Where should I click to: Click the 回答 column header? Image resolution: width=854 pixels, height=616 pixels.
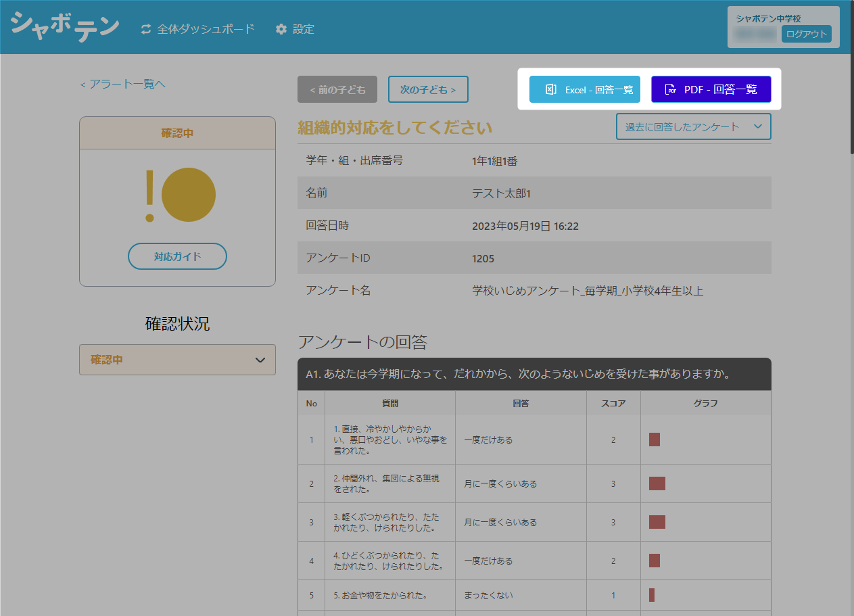521,403
